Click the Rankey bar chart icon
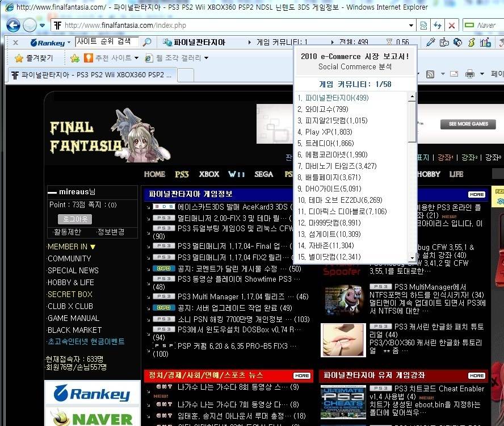504x426 pixels. (485, 42)
